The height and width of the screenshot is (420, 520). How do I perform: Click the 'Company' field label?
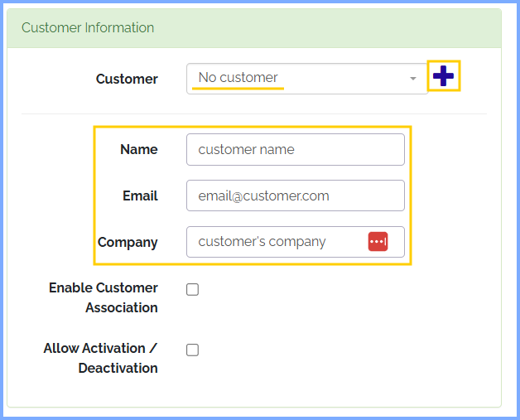(128, 243)
